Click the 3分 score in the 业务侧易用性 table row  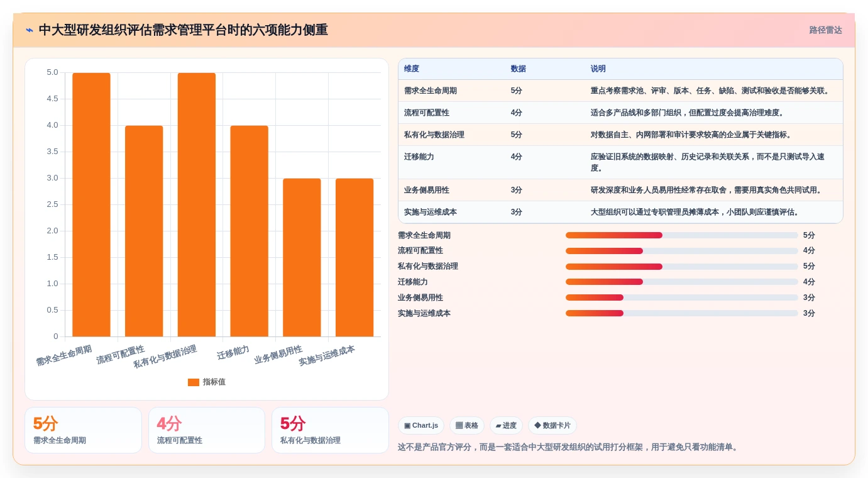(x=517, y=190)
